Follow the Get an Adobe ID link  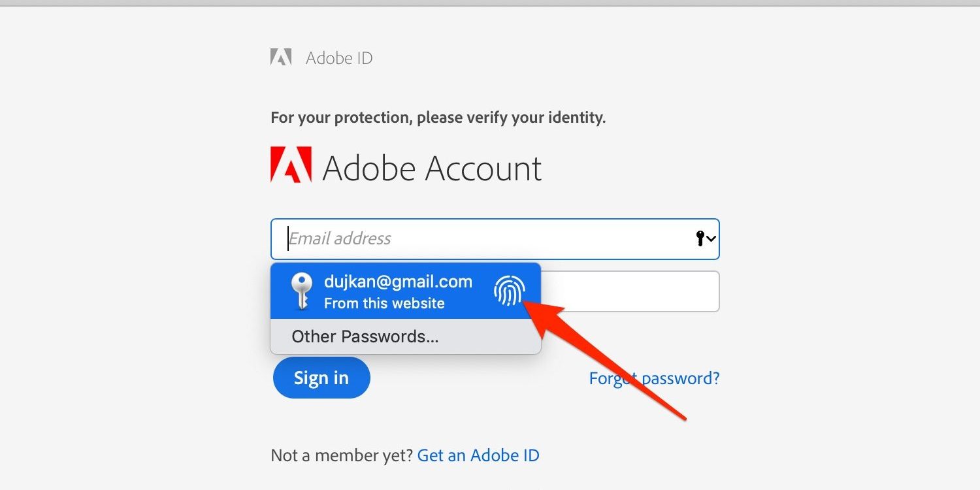tap(478, 455)
